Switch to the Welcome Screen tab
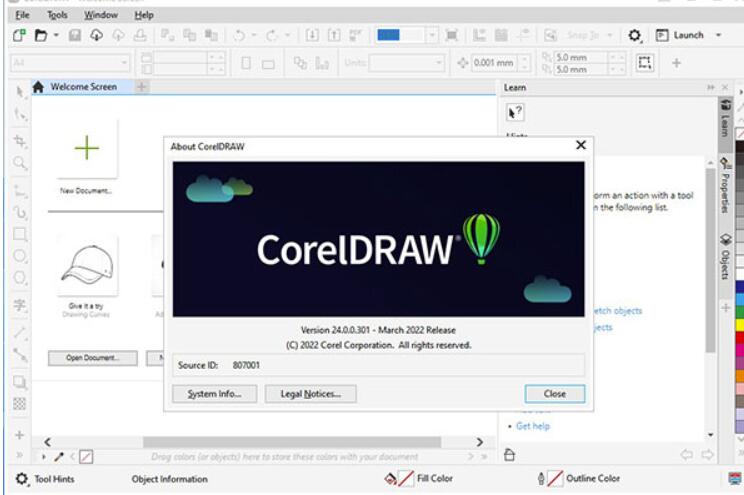The height and width of the screenshot is (495, 744). tap(83, 87)
